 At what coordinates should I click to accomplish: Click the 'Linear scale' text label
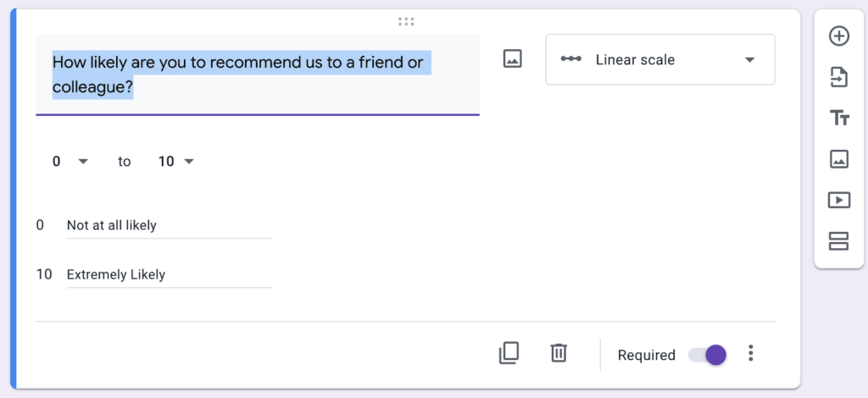[635, 59]
